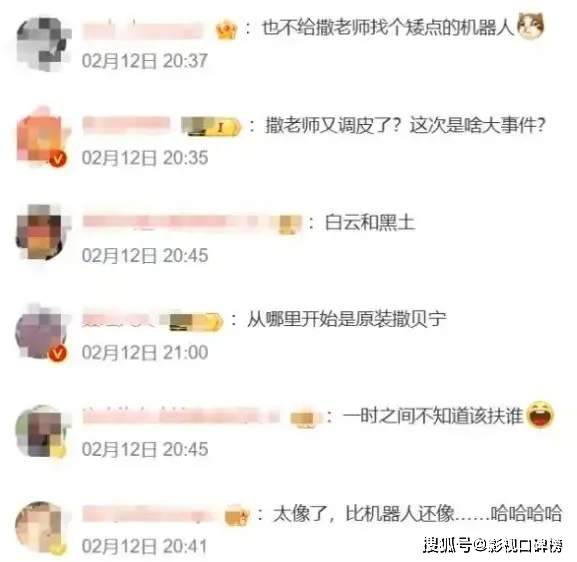Click the 搜狐号@影视口碑榜 watermark
The height and width of the screenshot is (562, 577).
pos(493,545)
